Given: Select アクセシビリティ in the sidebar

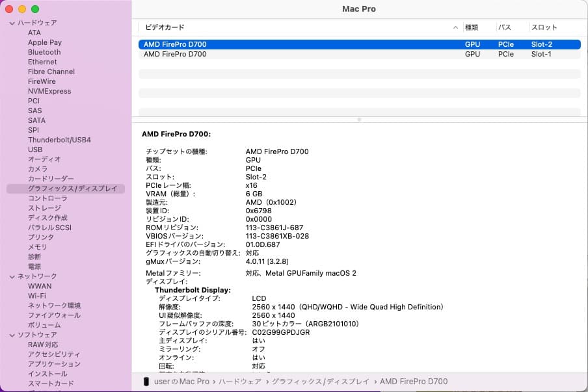Looking at the screenshot, I should coord(54,354).
